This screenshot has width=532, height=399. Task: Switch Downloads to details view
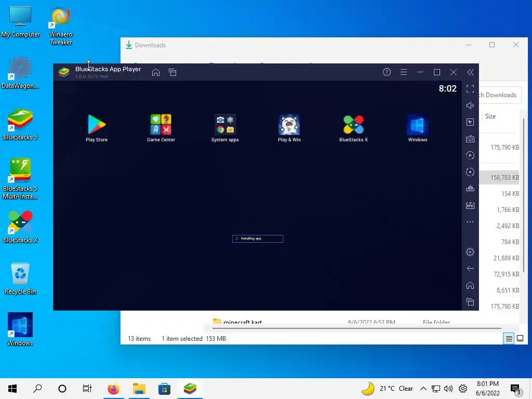click(x=509, y=338)
